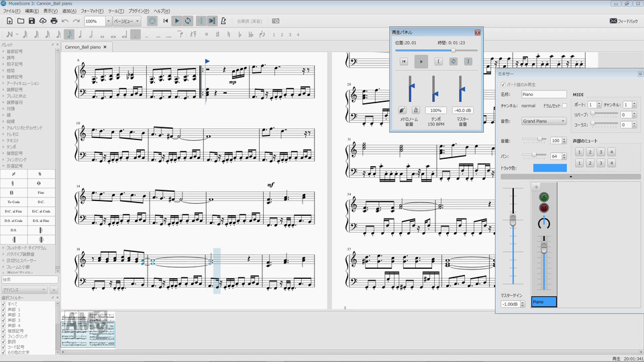Open zoom level 100% dropdown
Screen dimensions: 644x362
[109, 21]
